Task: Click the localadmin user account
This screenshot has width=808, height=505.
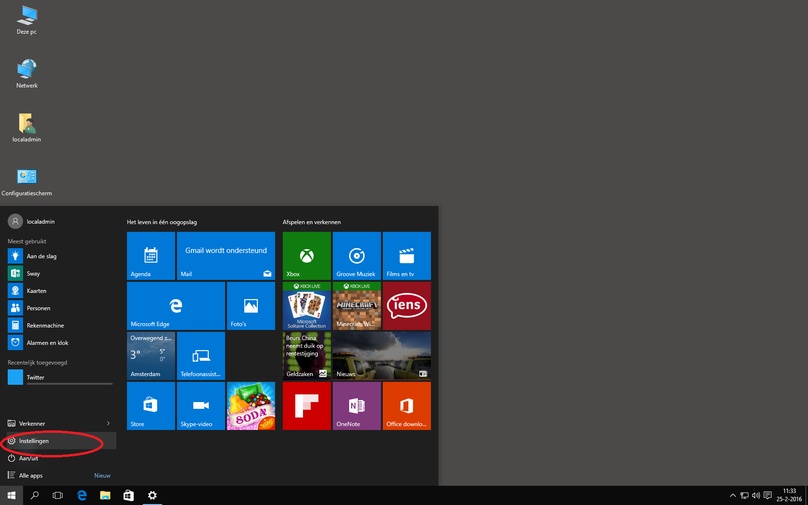Action: point(31,222)
